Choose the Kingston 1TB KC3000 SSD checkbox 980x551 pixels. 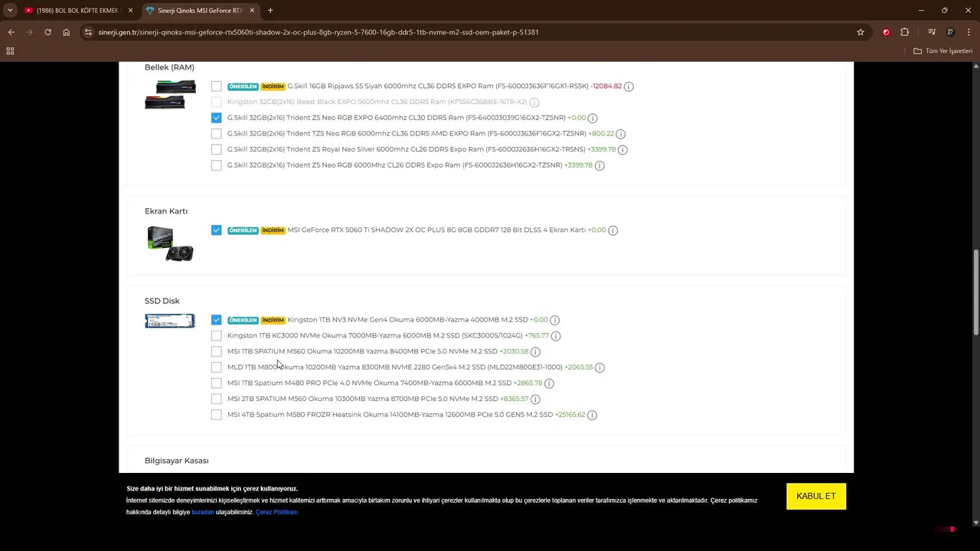tap(217, 336)
